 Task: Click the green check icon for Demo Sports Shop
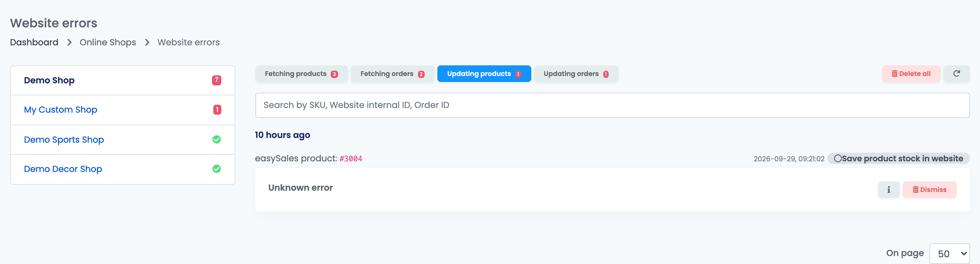[x=216, y=140]
